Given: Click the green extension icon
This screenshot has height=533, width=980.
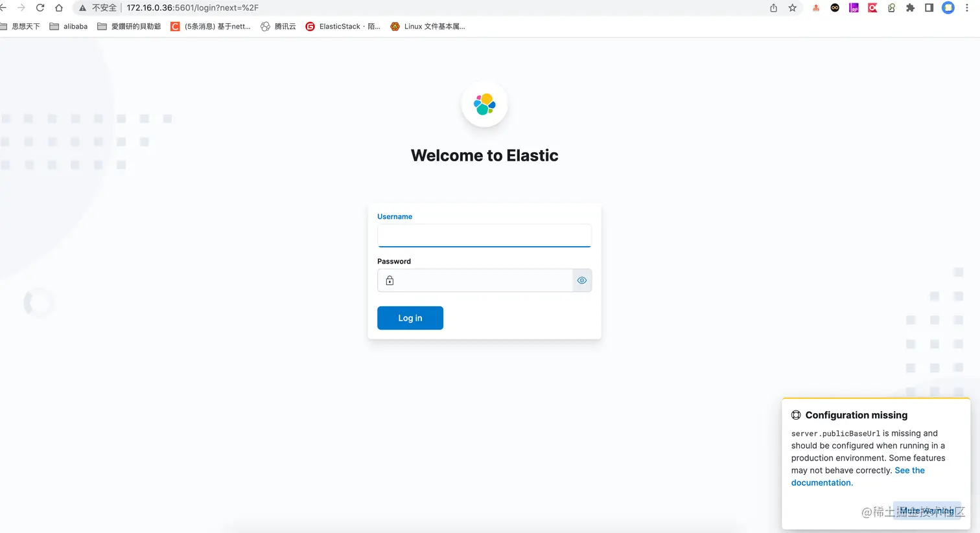Looking at the screenshot, I should tap(891, 8).
